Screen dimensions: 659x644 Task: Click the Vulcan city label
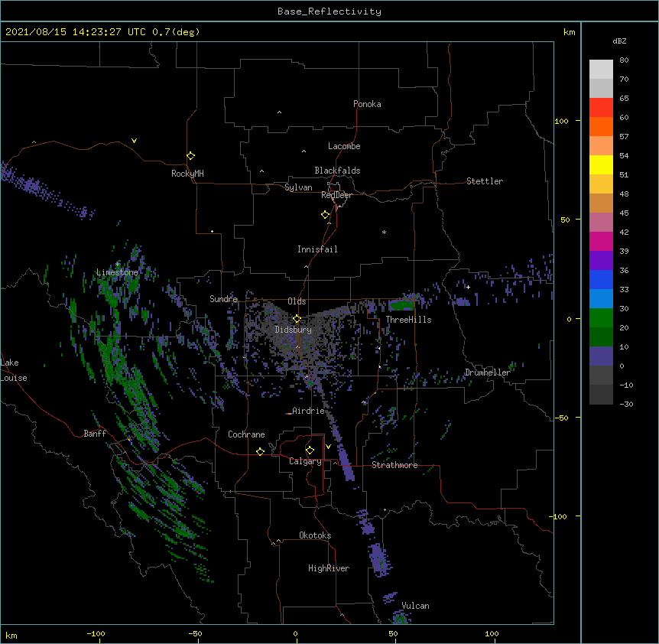pyautogui.click(x=415, y=606)
